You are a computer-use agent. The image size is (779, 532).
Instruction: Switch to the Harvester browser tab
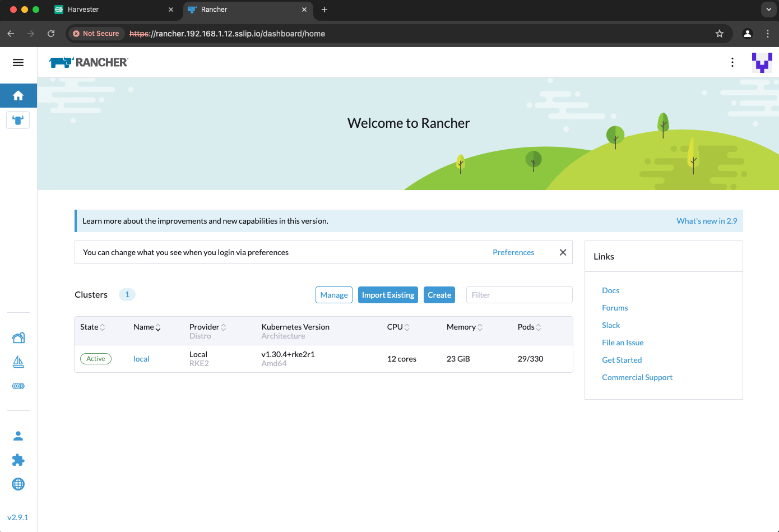point(113,10)
